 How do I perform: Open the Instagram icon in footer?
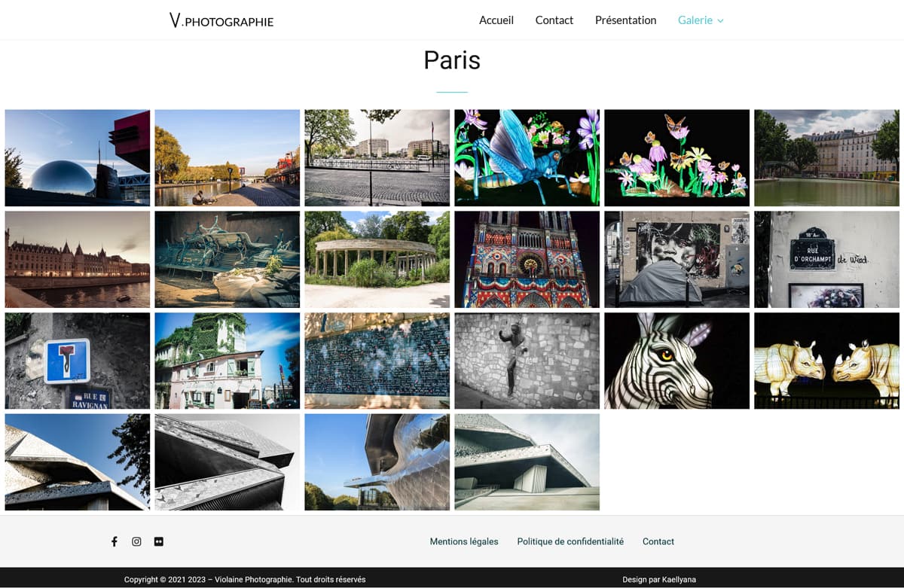point(136,541)
